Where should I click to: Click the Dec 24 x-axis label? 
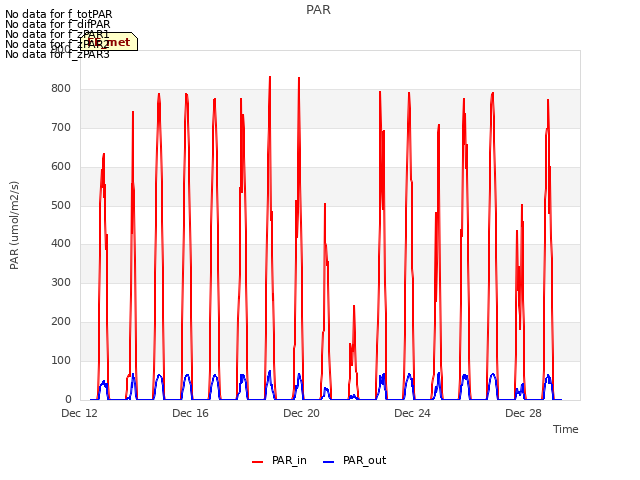point(413,413)
